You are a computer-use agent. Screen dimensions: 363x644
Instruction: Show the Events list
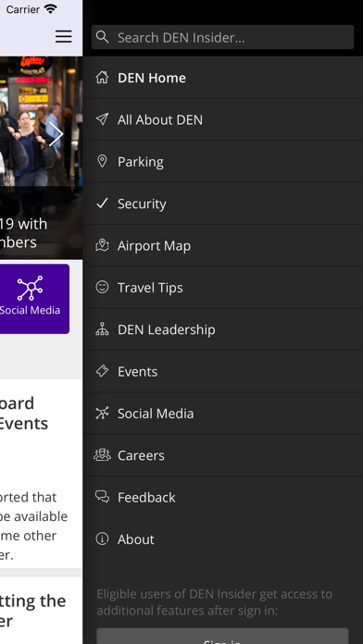(223, 371)
